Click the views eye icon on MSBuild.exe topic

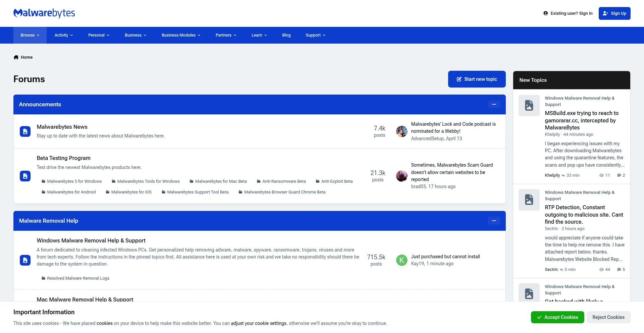[601, 175]
